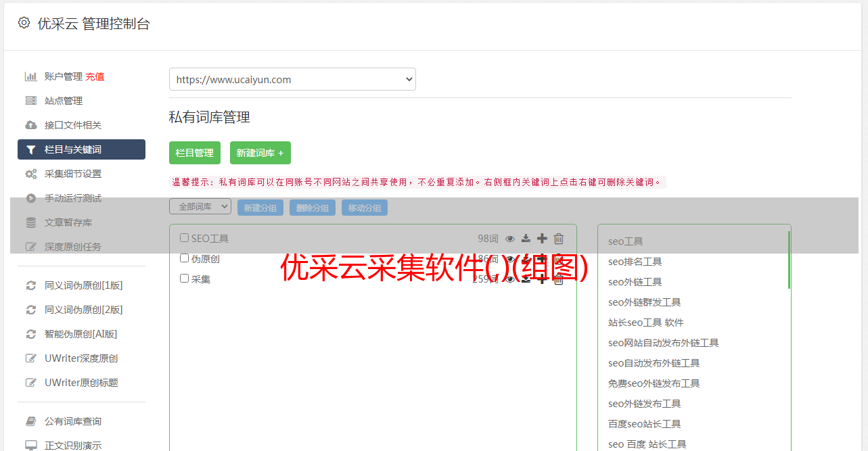Click the refresh icon for 同义词伪原创[2版]
Viewport: 868px width, 451px height.
click(31, 310)
